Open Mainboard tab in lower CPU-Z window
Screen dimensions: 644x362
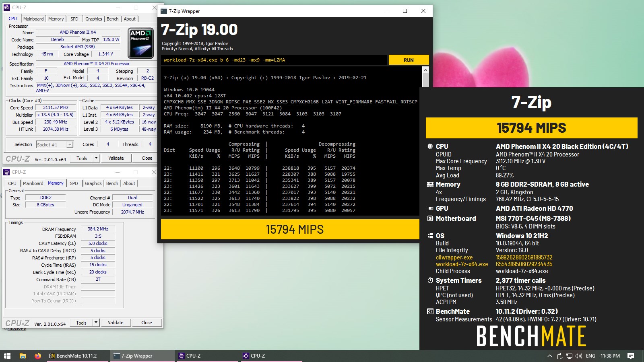click(33, 183)
